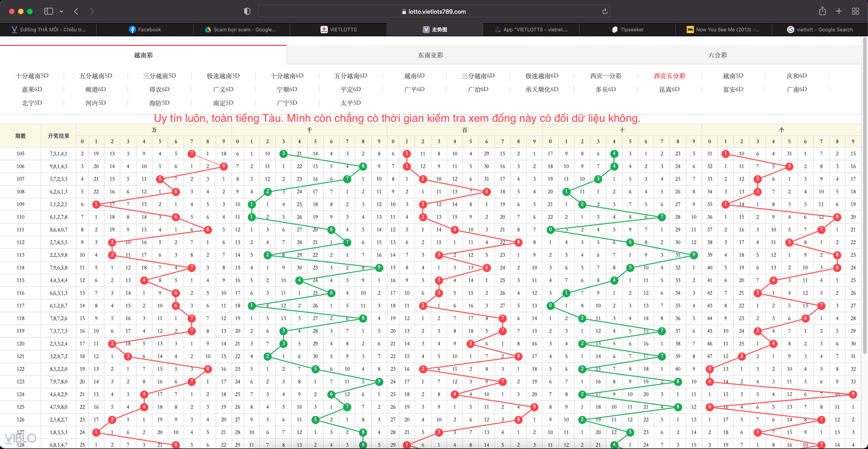The image size is (868, 449).
Task: Reload the lotto.vietlots789.com page
Action: point(604,11)
